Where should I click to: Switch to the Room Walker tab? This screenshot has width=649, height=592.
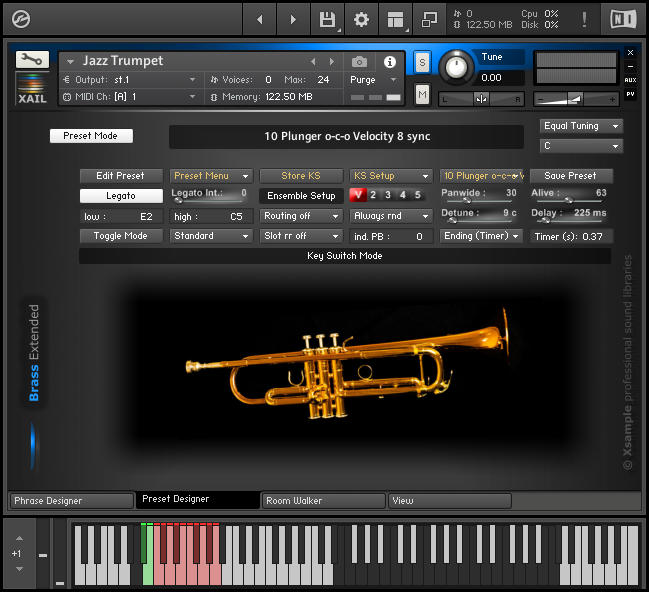(x=324, y=501)
